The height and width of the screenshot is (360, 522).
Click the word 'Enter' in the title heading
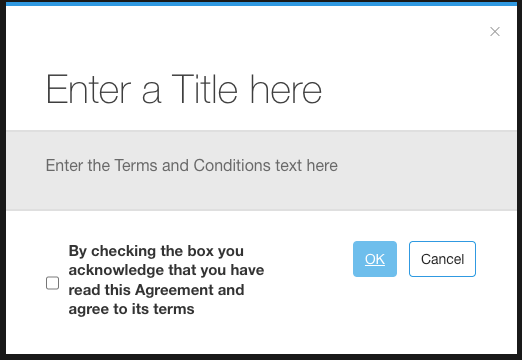pyautogui.click(x=88, y=89)
